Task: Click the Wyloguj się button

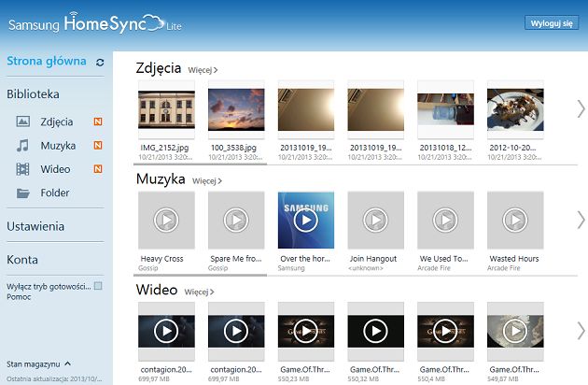Action: tap(552, 23)
